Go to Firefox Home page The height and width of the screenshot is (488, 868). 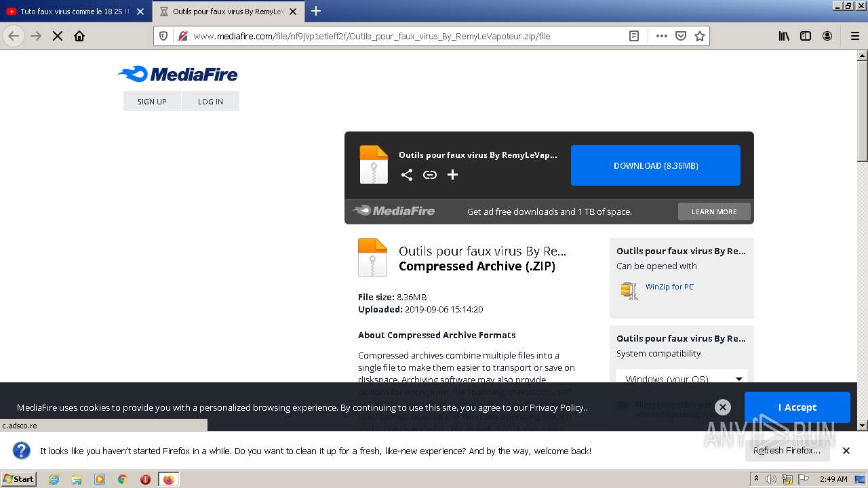[79, 36]
